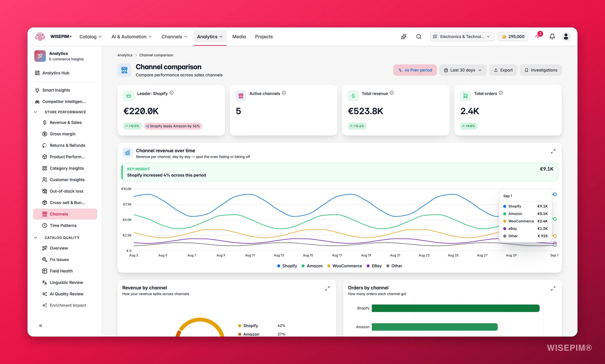Open the notifications bell

coord(552,37)
